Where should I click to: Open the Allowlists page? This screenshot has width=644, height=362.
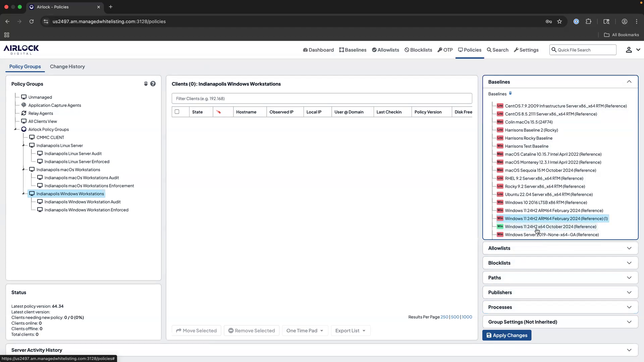385,50
